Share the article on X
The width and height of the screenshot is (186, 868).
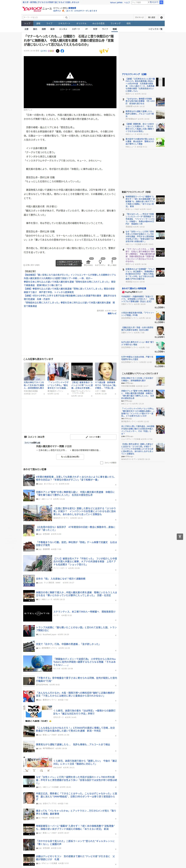point(57,51)
